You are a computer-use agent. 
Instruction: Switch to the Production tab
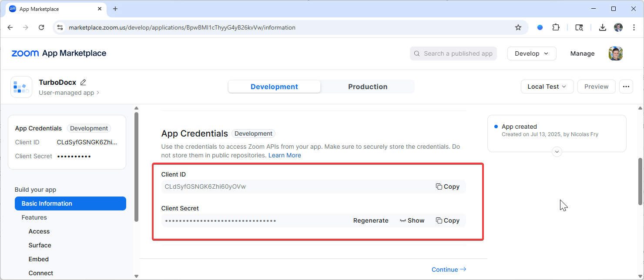368,87
